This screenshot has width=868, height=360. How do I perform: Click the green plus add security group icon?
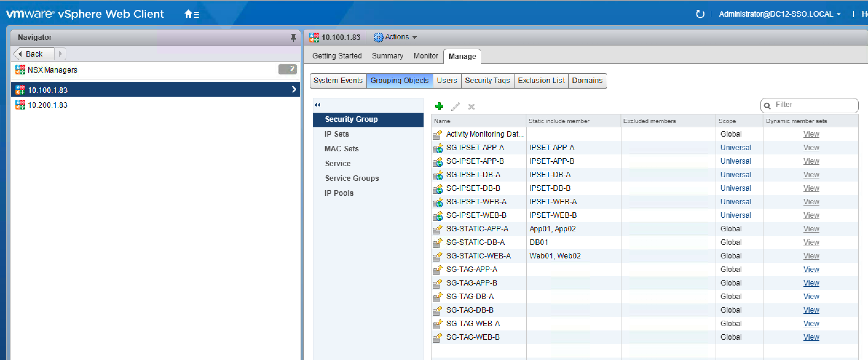(x=439, y=106)
